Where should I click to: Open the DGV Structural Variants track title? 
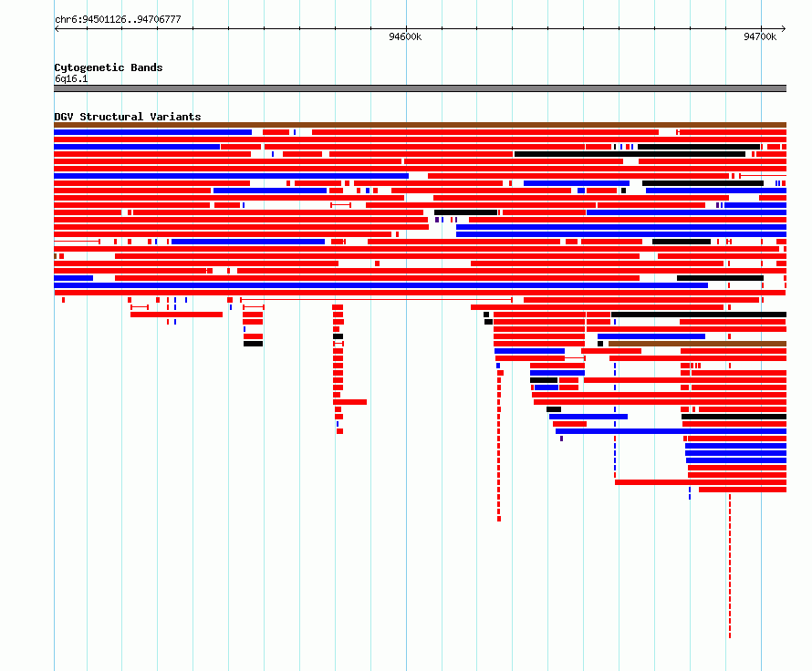tap(128, 117)
